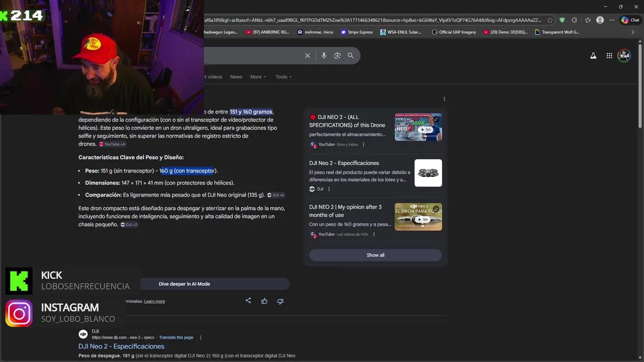Image resolution: width=644 pixels, height=362 pixels.
Task: Click the vertical page scrollbar
Action: (640, 85)
